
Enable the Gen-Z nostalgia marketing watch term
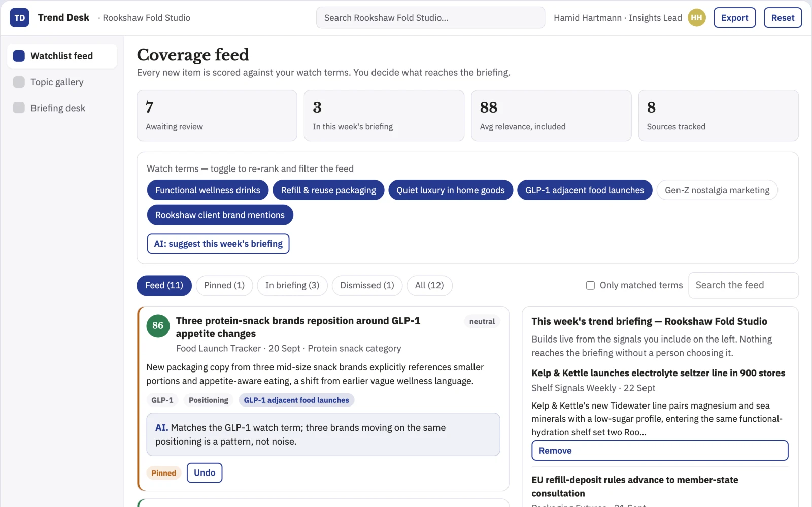pyautogui.click(x=717, y=190)
